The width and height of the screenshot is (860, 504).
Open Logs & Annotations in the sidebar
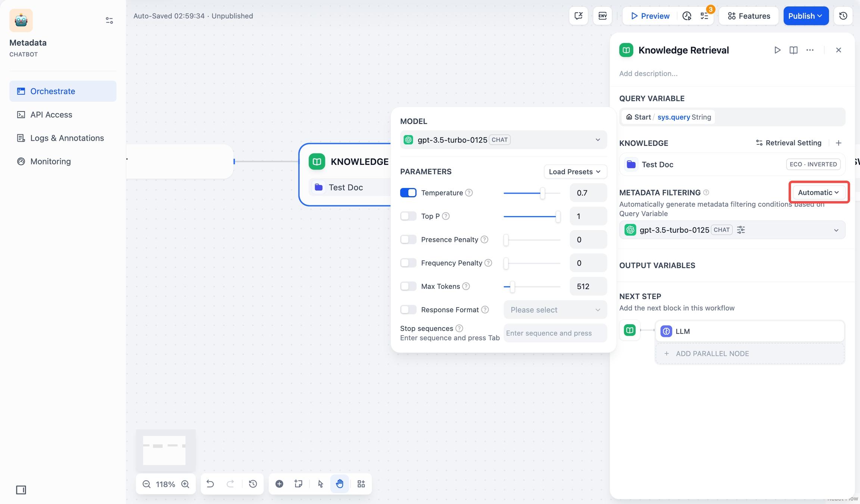67,138
